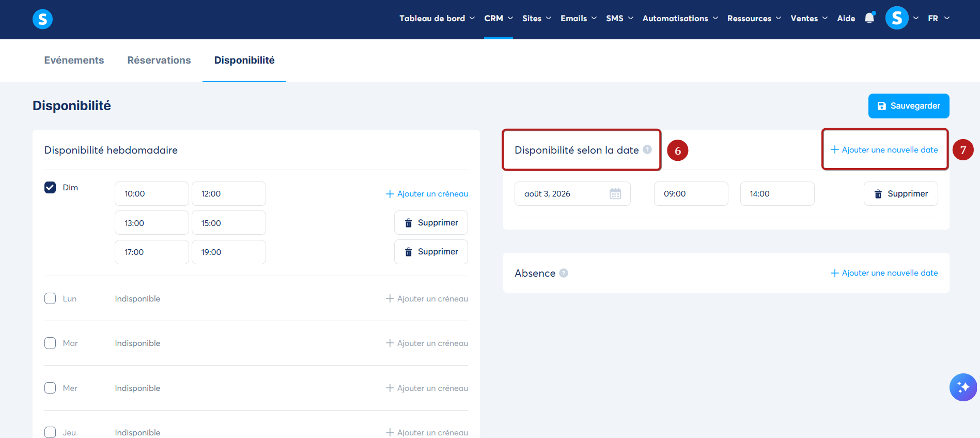Edit the 17:00 start time field

[x=152, y=252]
